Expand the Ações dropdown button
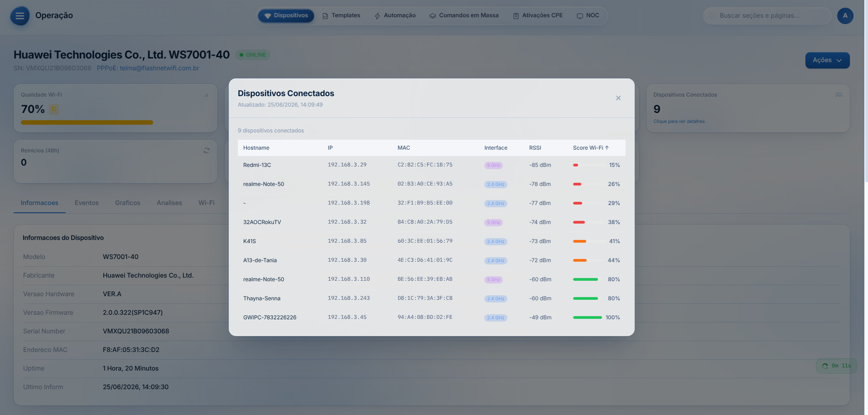 pyautogui.click(x=827, y=60)
